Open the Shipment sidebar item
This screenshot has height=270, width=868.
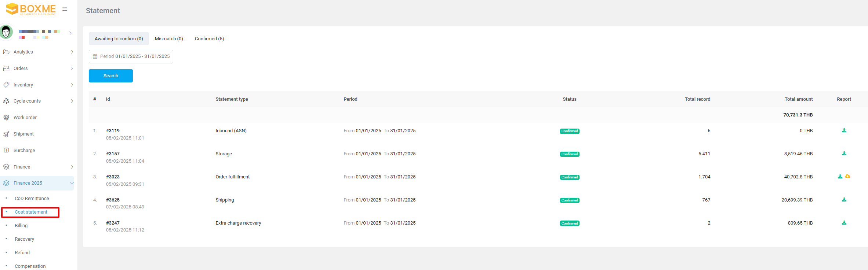point(23,134)
